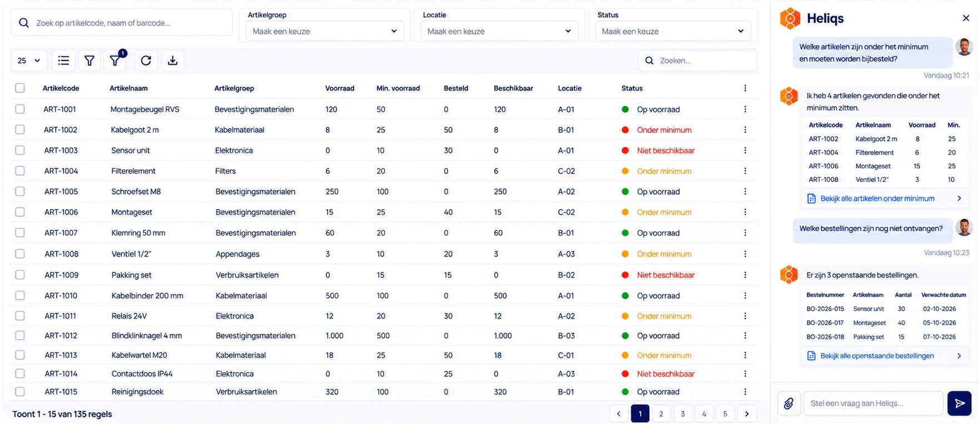This screenshot has height=424, width=980.
Task: Open row menu for ART-1001
Action: click(745, 109)
